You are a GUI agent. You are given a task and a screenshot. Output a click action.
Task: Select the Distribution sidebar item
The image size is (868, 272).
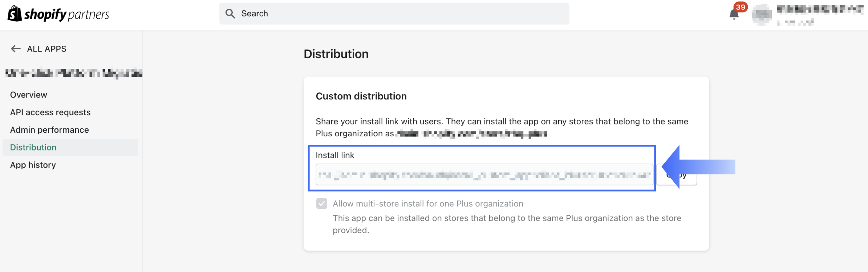point(33,147)
